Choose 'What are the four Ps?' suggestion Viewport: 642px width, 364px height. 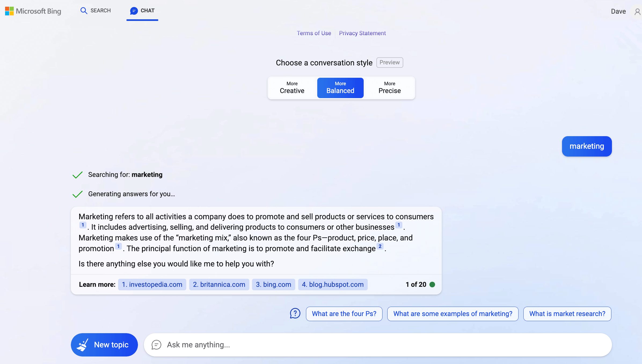(x=344, y=314)
